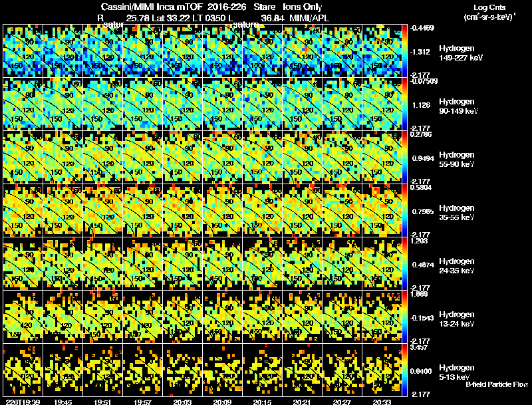Click the '20:27' time axis label
Image resolution: width=532 pixels, height=405 pixels.
342,402
